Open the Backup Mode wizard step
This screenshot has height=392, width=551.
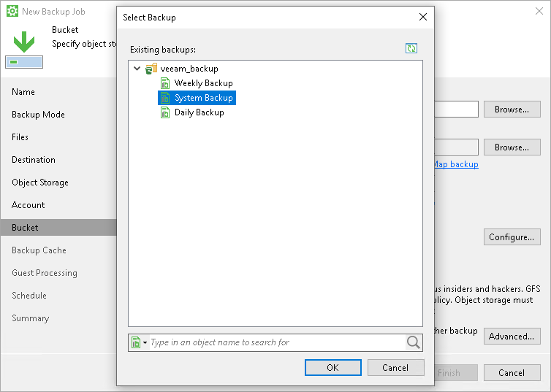click(x=38, y=115)
